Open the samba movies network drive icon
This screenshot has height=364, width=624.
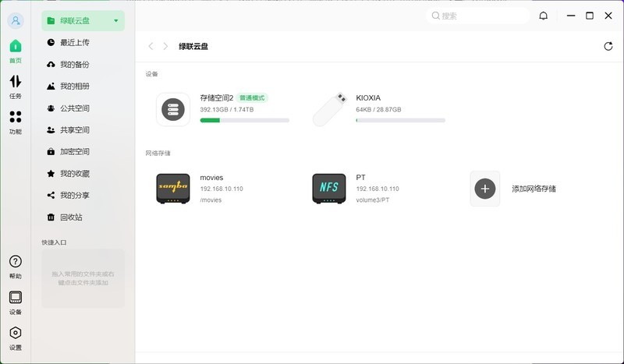[173, 188]
